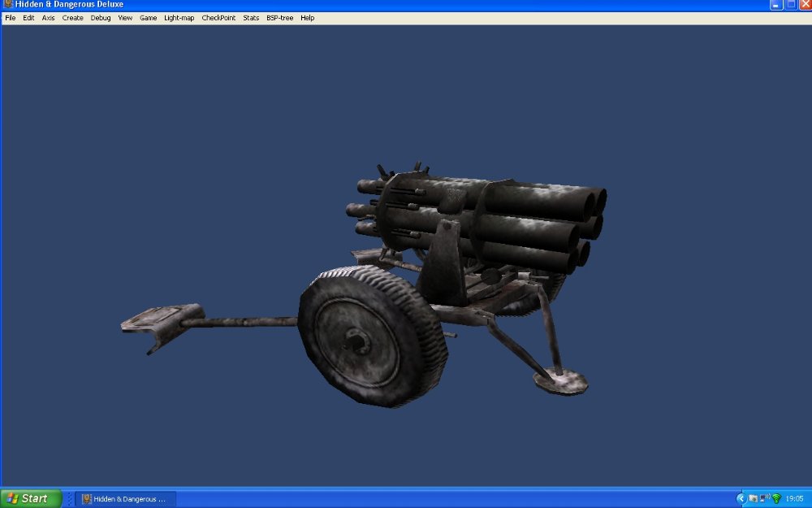This screenshot has width=812, height=508.
Task: Click the green Wi-Fi signal tray icon
Action: pyautogui.click(x=775, y=499)
